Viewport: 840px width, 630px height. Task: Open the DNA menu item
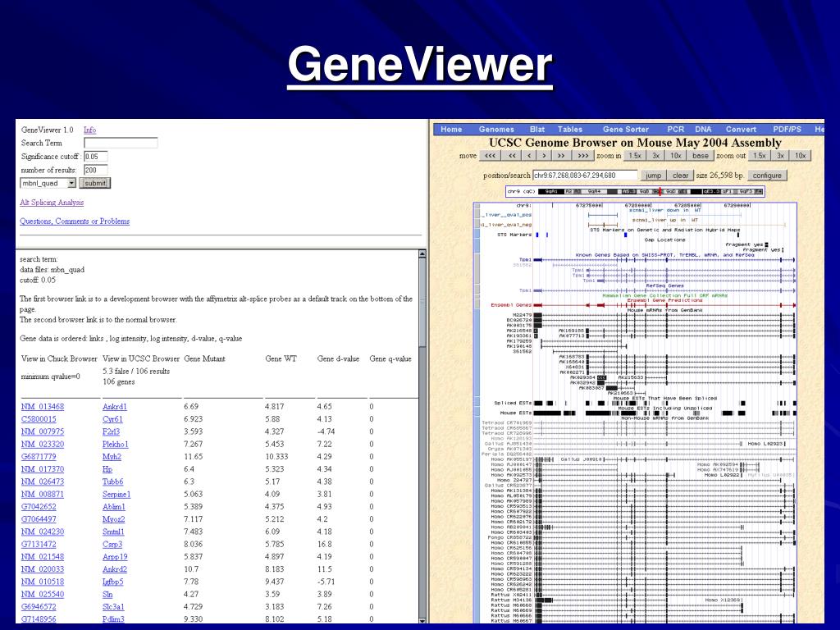[703, 129]
